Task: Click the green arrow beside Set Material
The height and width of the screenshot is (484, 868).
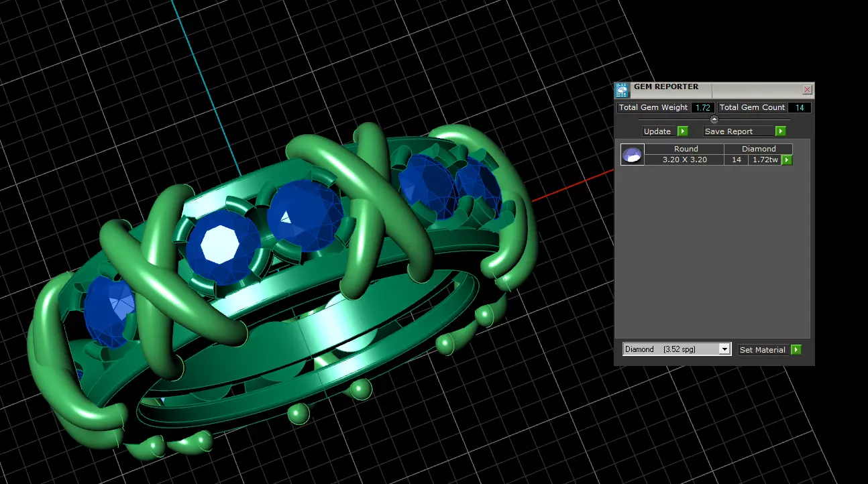Action: 796,349
